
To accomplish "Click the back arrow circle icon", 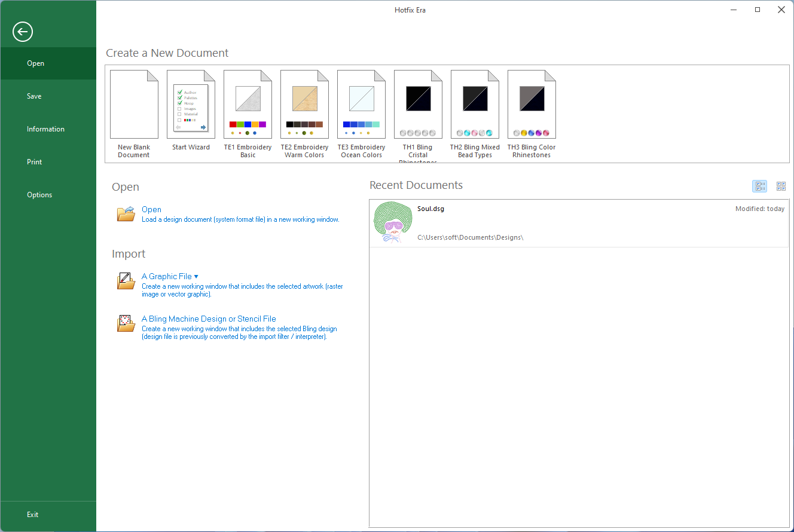I will (x=23, y=32).
